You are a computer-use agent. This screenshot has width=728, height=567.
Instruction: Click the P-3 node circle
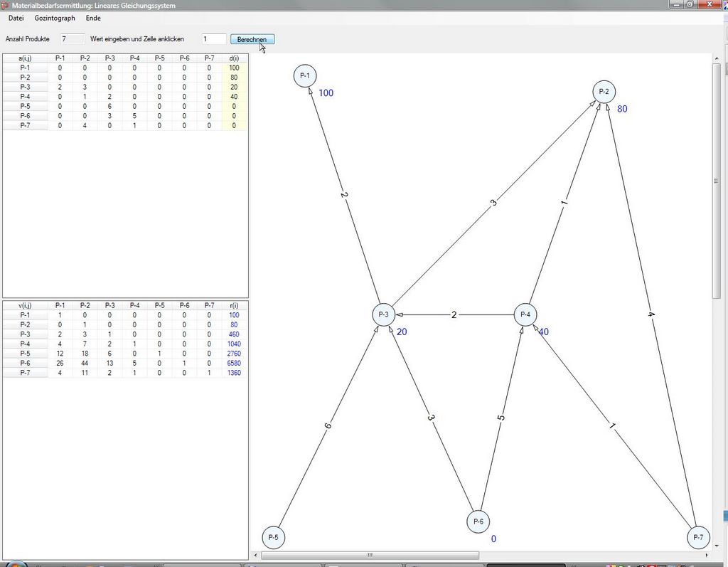pos(383,314)
